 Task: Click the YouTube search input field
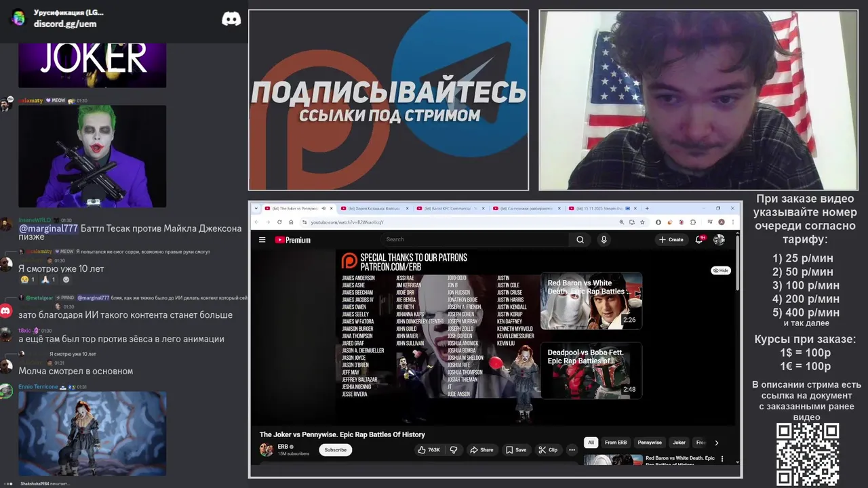(475, 239)
